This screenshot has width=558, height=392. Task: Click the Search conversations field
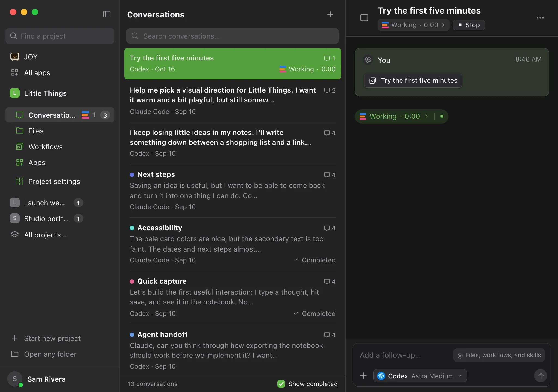click(233, 36)
